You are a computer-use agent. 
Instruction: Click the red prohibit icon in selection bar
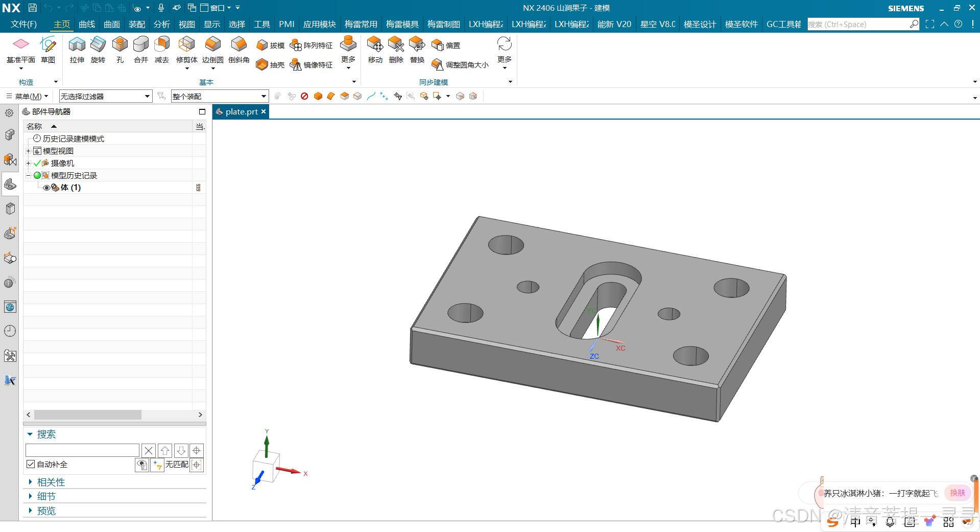[x=304, y=96]
